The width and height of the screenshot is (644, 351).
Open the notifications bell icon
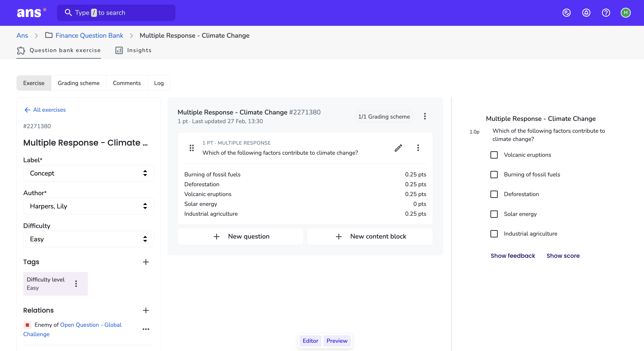(586, 13)
